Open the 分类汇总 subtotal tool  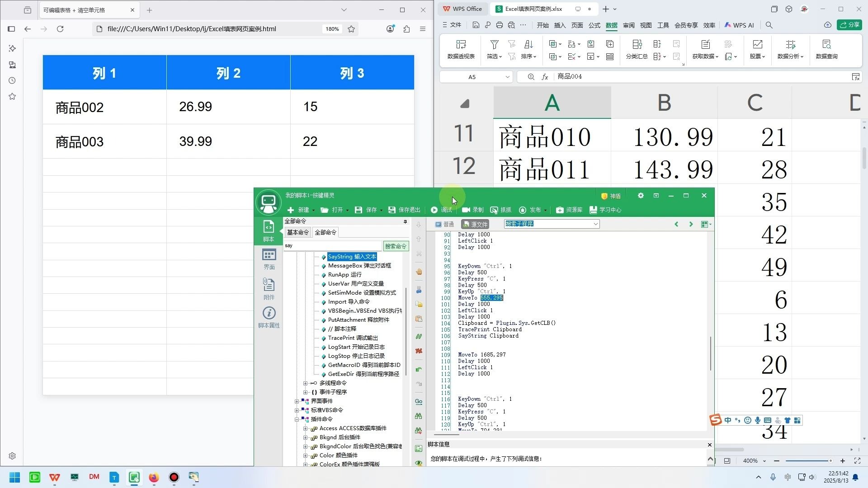click(x=637, y=49)
